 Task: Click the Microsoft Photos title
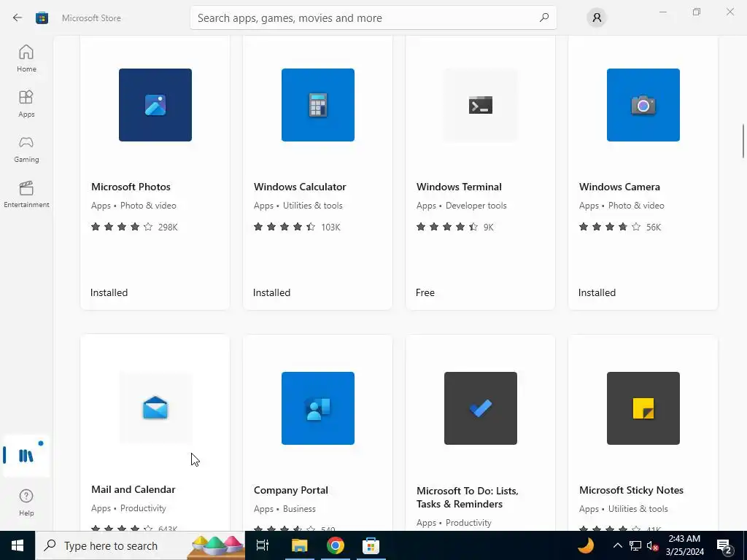131,187
